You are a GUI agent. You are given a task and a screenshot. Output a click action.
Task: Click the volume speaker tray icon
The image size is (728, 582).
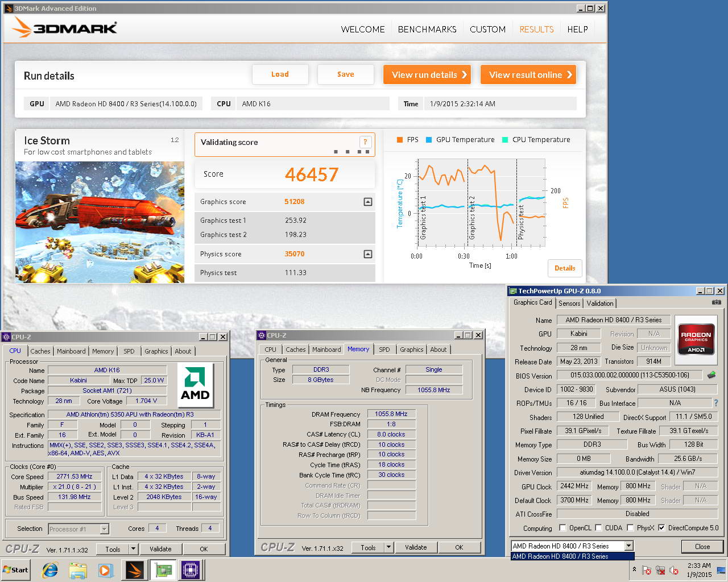[x=674, y=570]
